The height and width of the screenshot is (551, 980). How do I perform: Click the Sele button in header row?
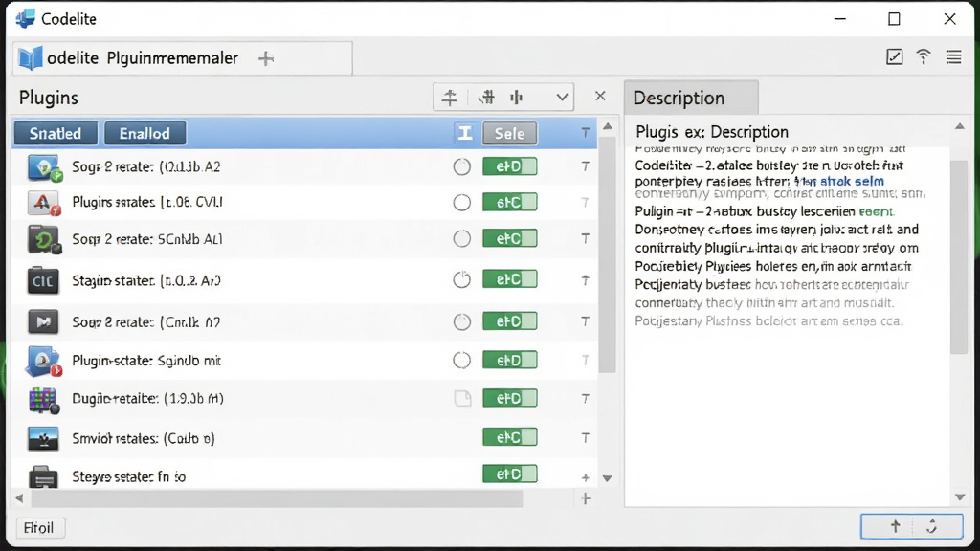[509, 133]
